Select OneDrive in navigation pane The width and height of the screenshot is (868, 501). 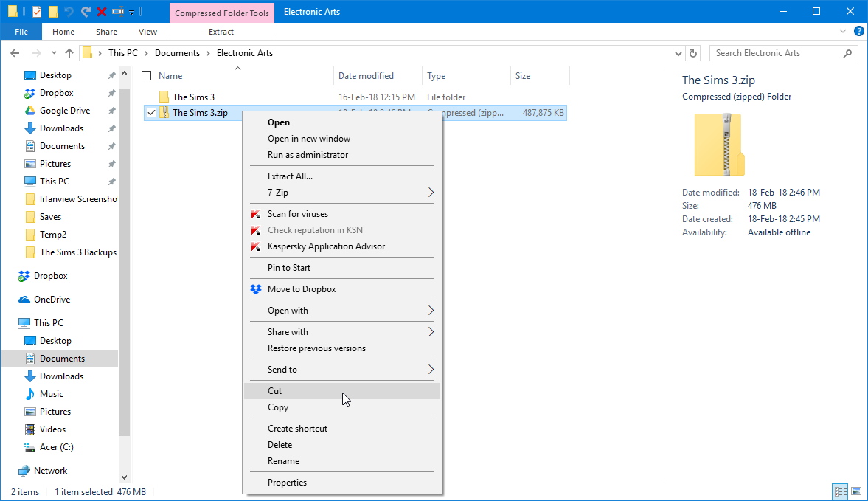(x=52, y=300)
